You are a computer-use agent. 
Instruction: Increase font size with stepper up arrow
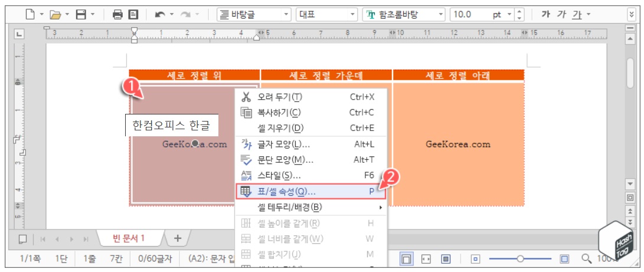pos(520,12)
